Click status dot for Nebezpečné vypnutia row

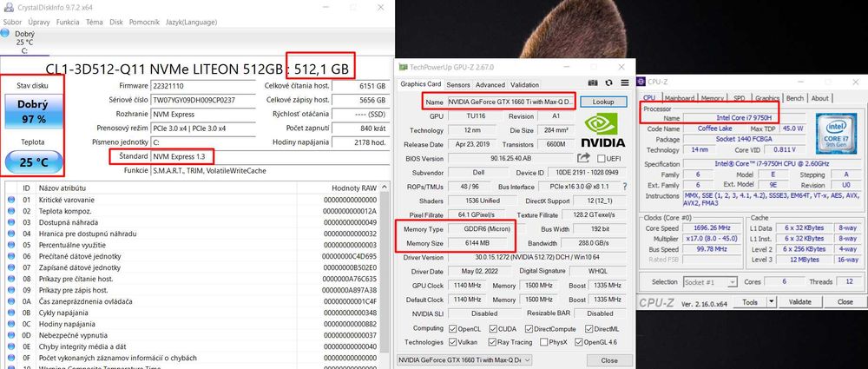[x=11, y=335]
